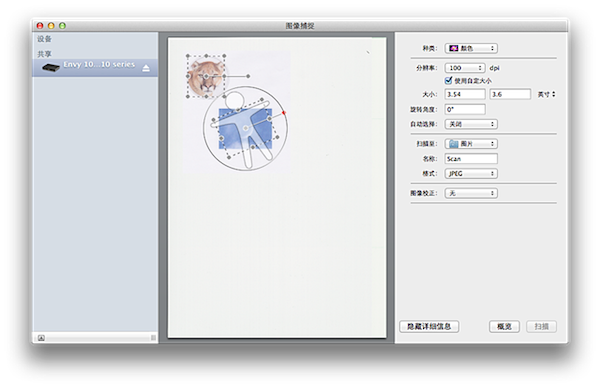
Task: Minimize the window with the yellow button
Action: pos(51,26)
